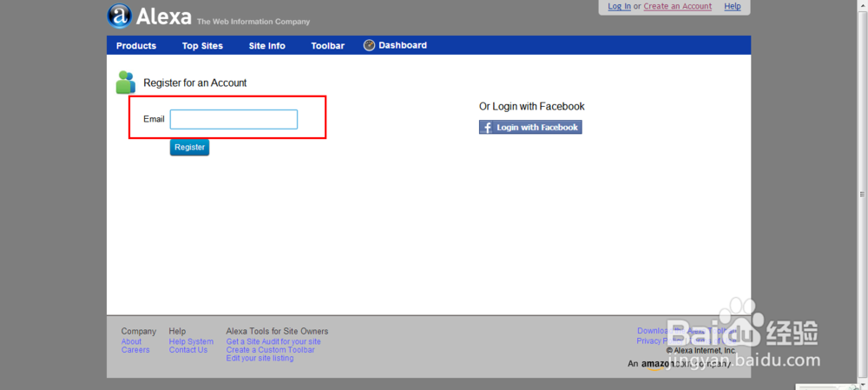Screen dimensions: 868x390
Task: Open the Toolbar menu item
Action: [328, 46]
